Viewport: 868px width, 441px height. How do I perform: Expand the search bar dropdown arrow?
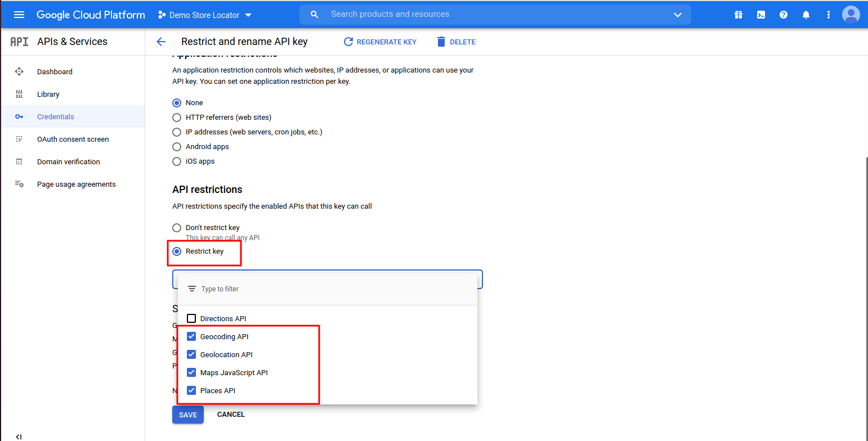[x=678, y=15]
